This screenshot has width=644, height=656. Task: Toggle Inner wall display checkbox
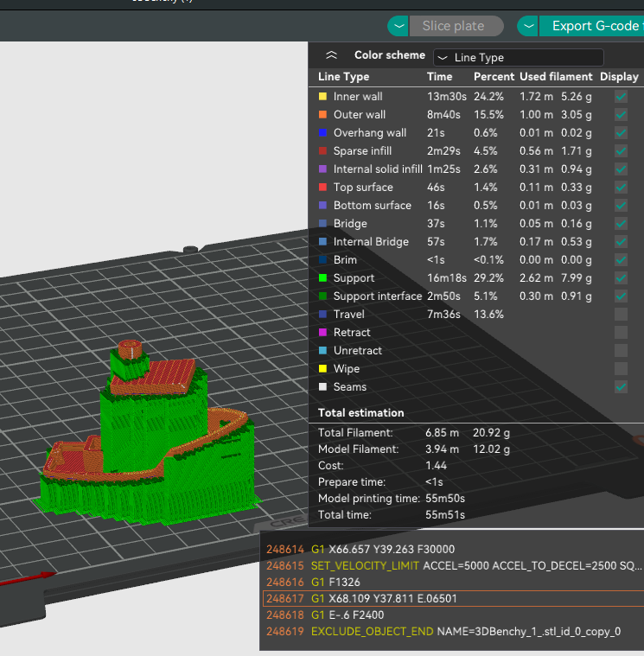621,97
